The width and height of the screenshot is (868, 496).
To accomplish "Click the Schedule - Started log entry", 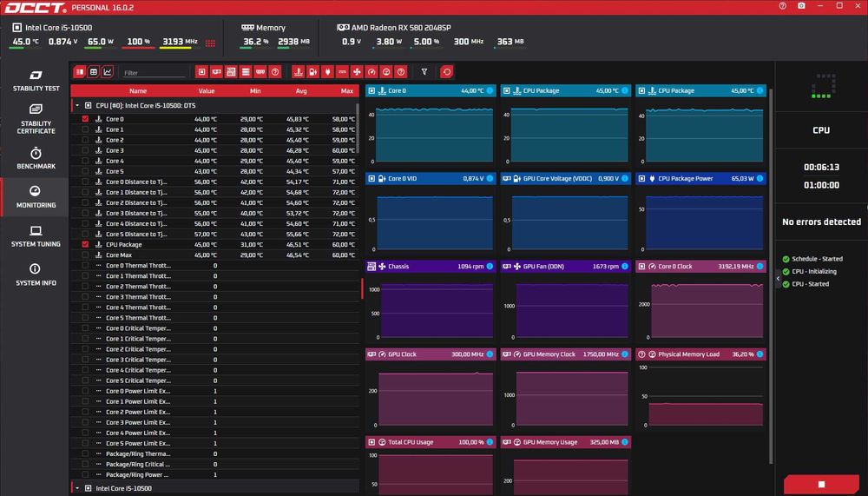I will tap(817, 259).
